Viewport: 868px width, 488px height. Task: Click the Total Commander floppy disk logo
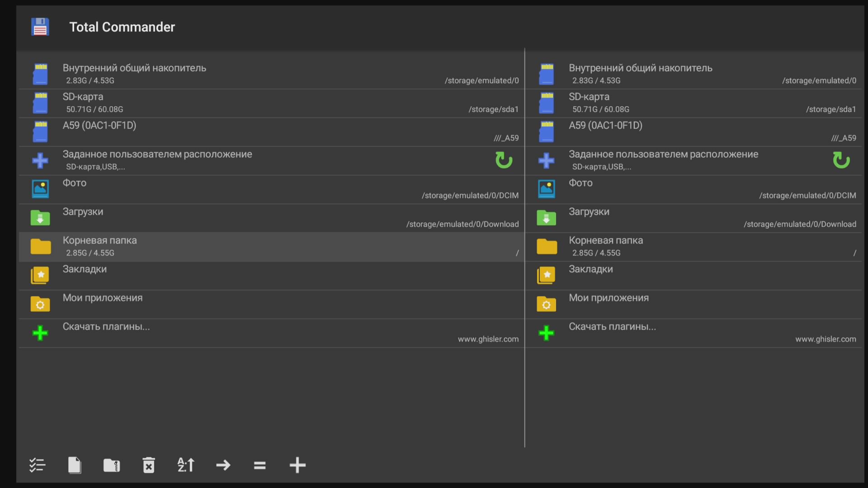pos(40,27)
